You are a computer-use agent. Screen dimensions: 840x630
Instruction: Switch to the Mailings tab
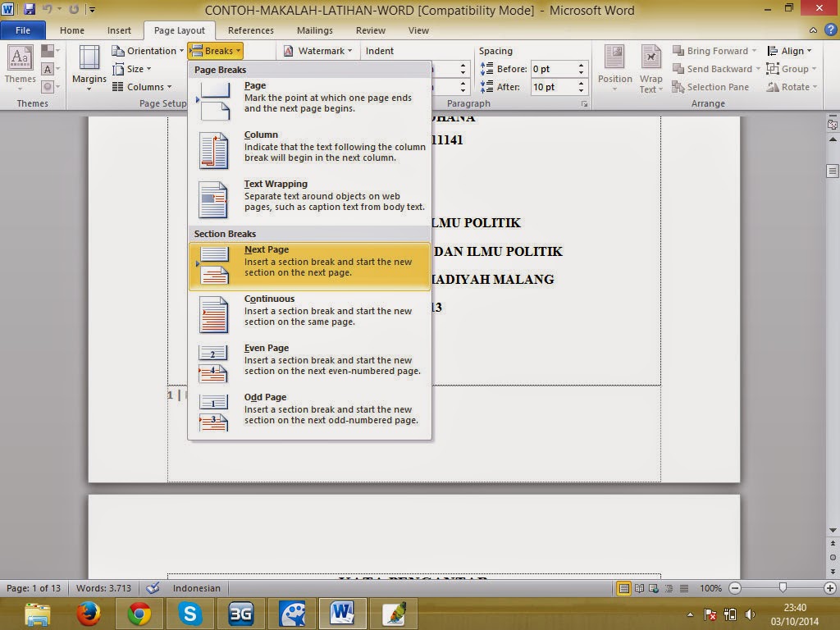point(314,30)
